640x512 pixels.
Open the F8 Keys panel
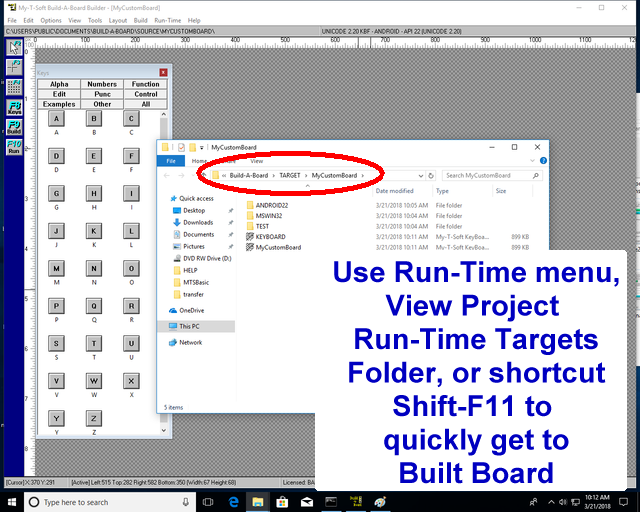pyautogui.click(x=14, y=107)
